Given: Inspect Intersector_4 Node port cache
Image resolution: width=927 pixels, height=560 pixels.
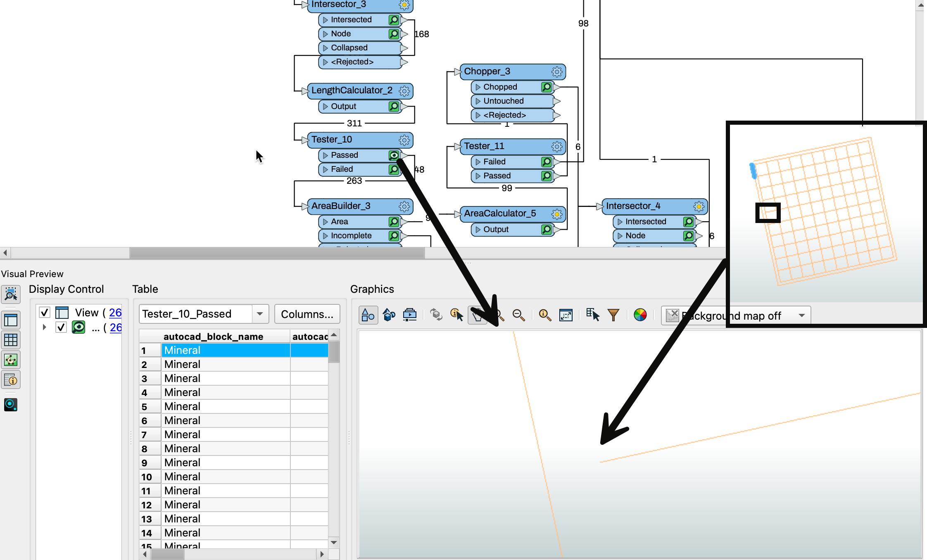Looking at the screenshot, I should (689, 236).
